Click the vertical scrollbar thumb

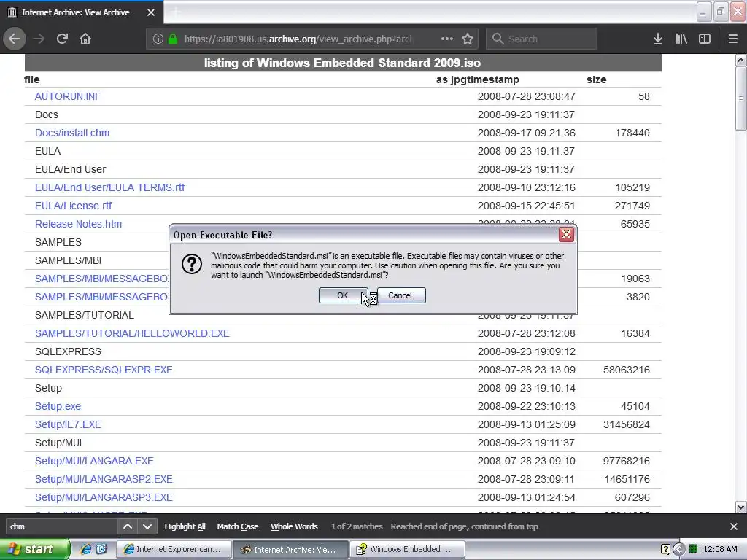click(740, 98)
